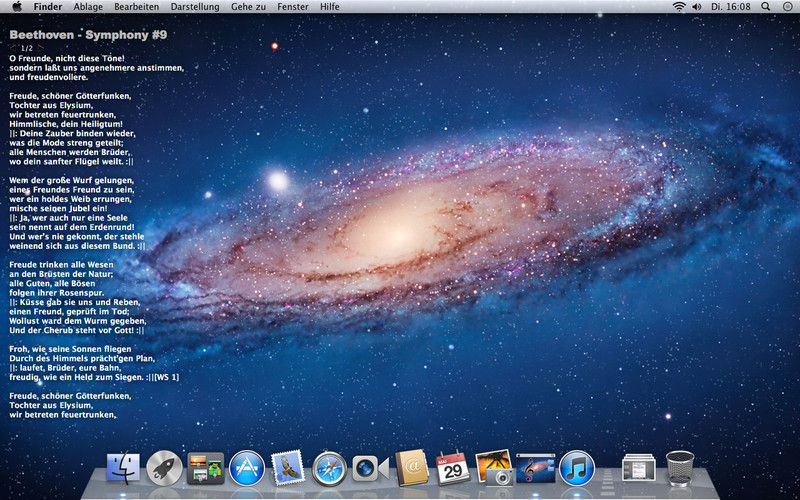800x500 pixels.
Task: Launch Safari compass icon
Action: tap(330, 468)
